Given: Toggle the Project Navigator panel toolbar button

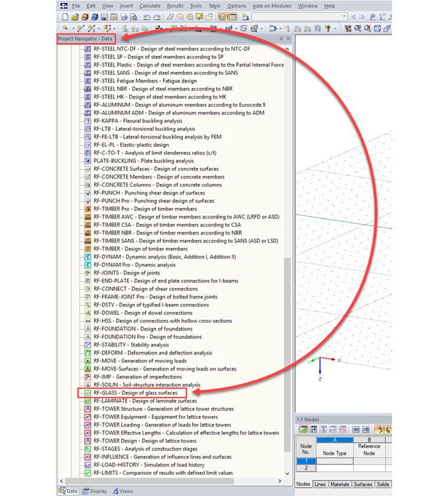Looking at the screenshot, I should pyautogui.click(x=222, y=16).
